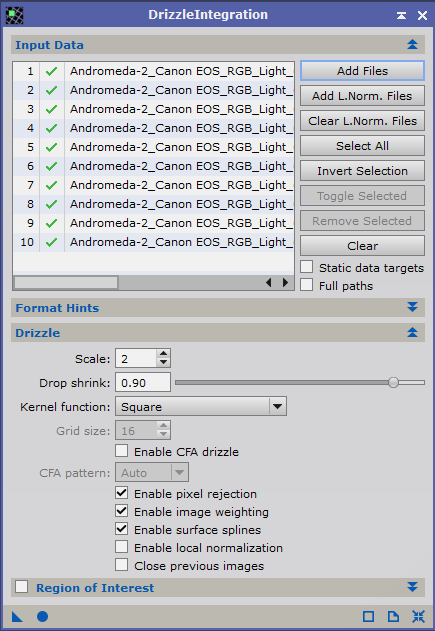Enable the Region of Interest checkbox

(x=21, y=587)
